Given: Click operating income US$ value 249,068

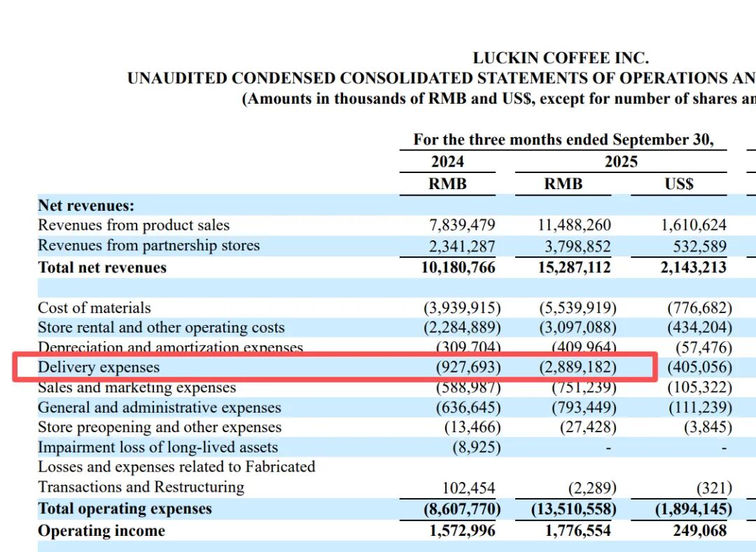Looking at the screenshot, I should (x=700, y=531).
